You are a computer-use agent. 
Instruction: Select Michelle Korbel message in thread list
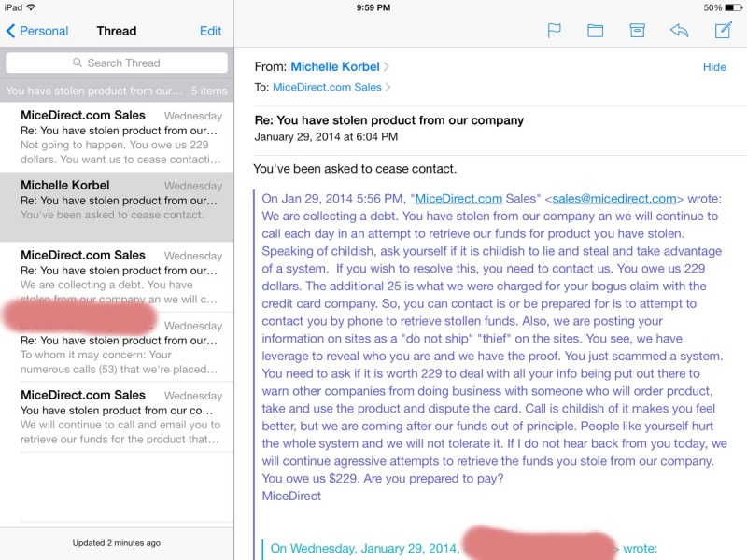[117, 207]
